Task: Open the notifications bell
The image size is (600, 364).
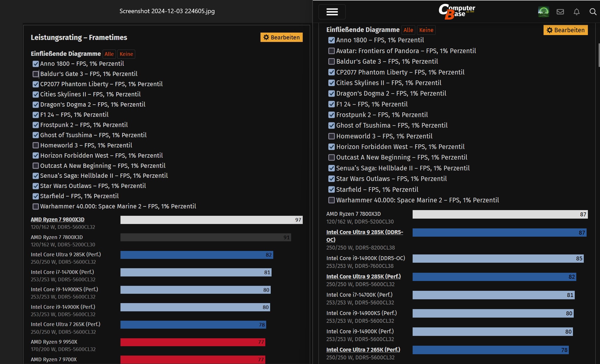Action: pos(577,12)
